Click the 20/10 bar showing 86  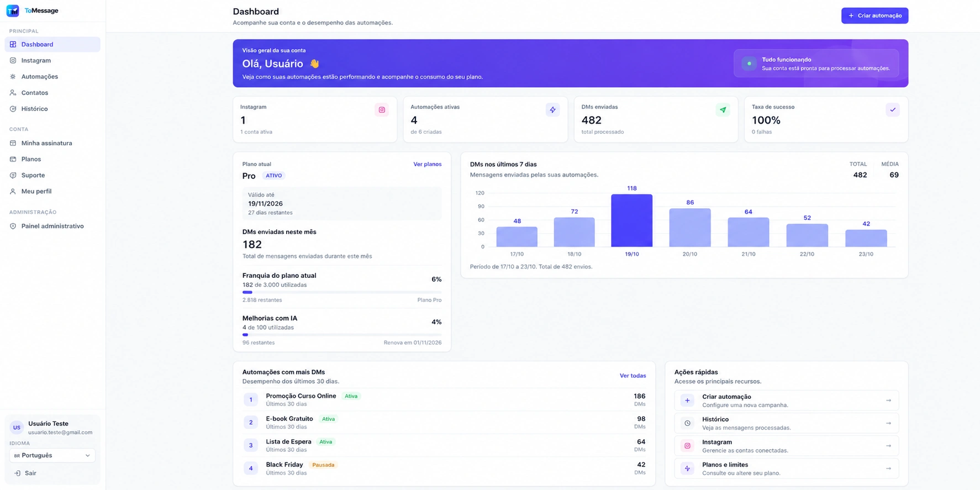(690, 228)
